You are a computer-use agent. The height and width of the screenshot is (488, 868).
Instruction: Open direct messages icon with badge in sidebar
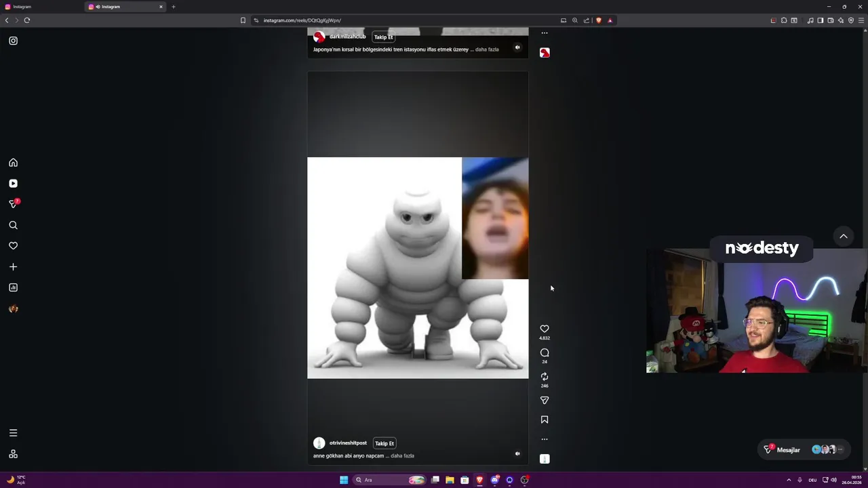click(14, 203)
